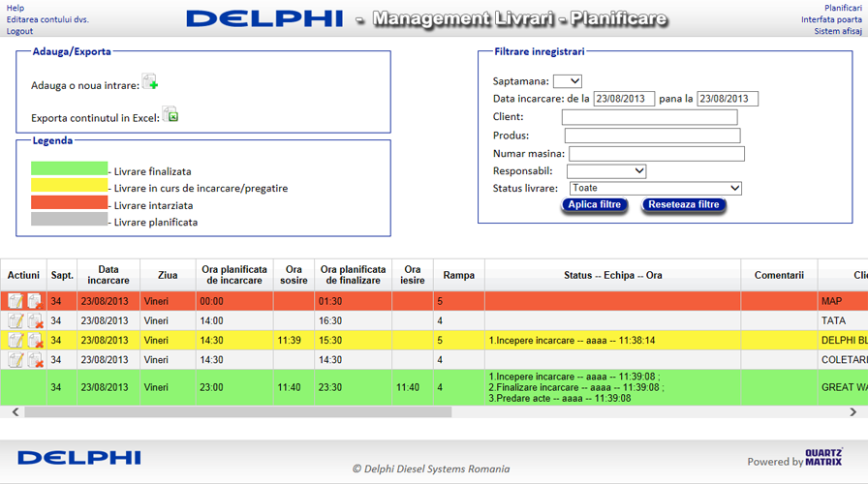Screen dimensions: 868x484
Task: Click the Ora sosire column header
Action: tap(294, 275)
